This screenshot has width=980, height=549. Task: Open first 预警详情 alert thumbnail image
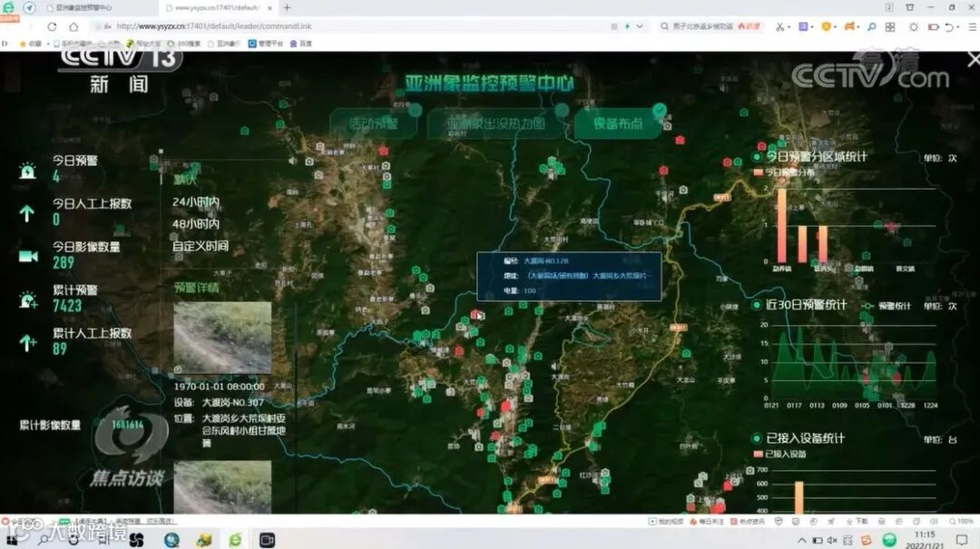(x=222, y=338)
